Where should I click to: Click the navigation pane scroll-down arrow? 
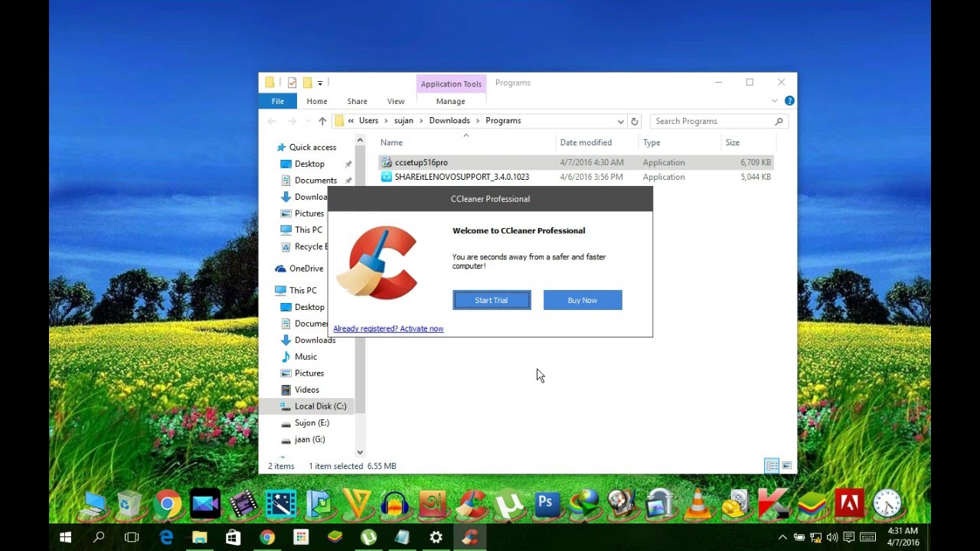pyautogui.click(x=360, y=452)
